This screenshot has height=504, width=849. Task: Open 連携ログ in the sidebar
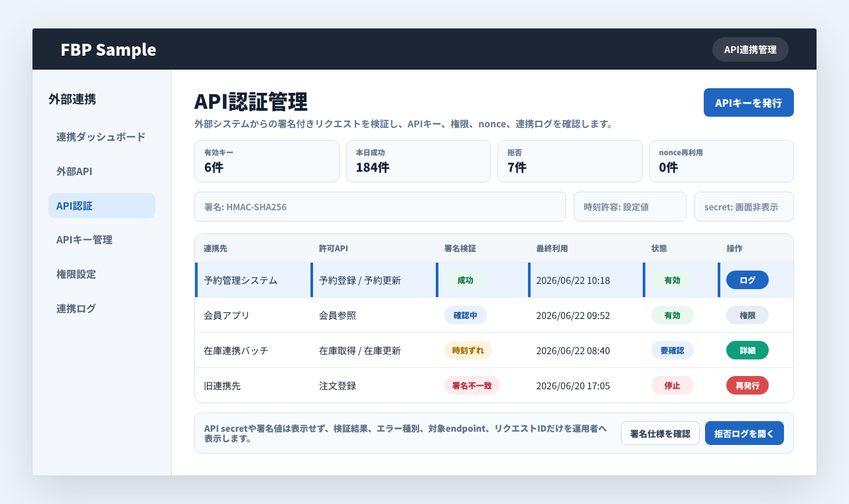(x=101, y=308)
